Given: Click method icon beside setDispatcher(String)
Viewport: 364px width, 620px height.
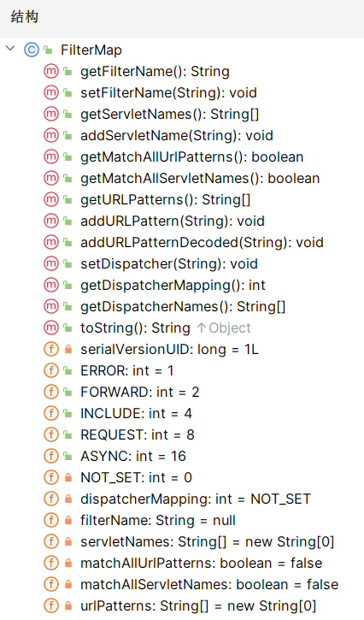Looking at the screenshot, I should click(51, 263).
